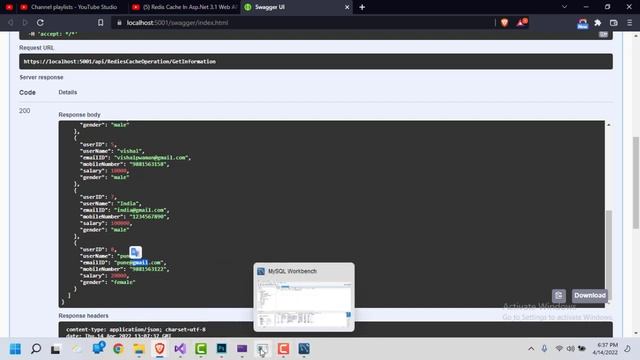
Task: Click the 1234567890 mobileNumber value
Action: [148, 216]
